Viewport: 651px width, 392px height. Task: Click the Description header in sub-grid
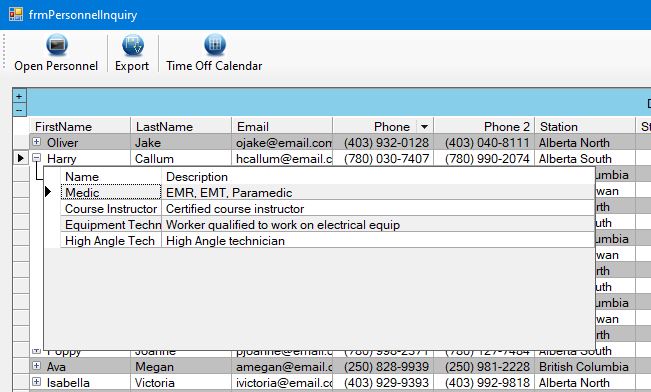pyautogui.click(x=378, y=176)
